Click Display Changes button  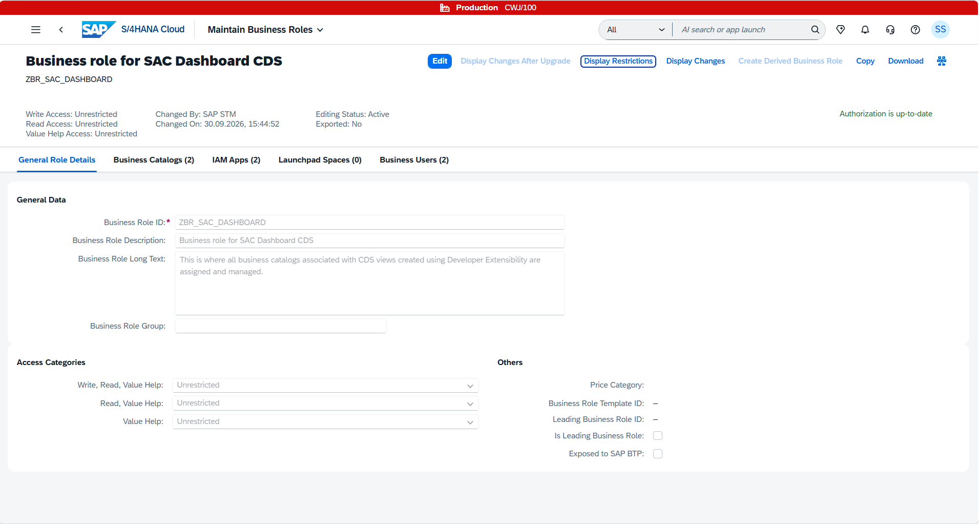click(695, 61)
